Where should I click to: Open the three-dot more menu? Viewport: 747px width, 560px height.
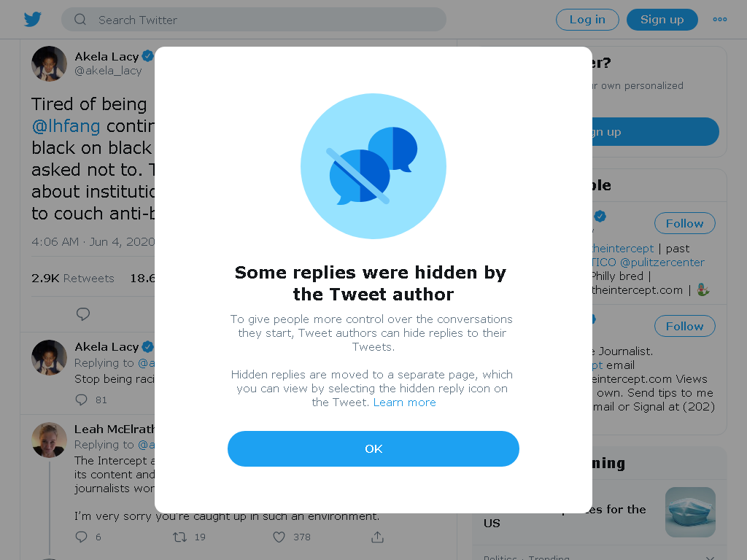(x=719, y=20)
